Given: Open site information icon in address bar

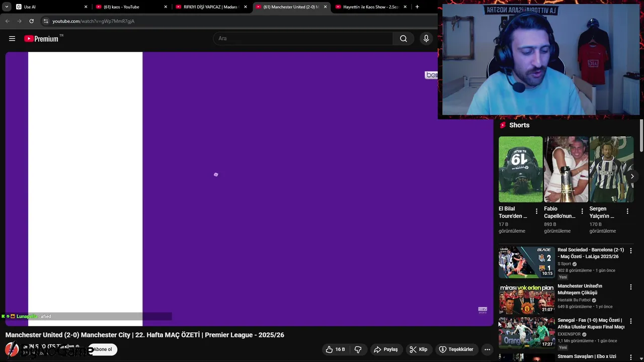Looking at the screenshot, I should click(45, 21).
